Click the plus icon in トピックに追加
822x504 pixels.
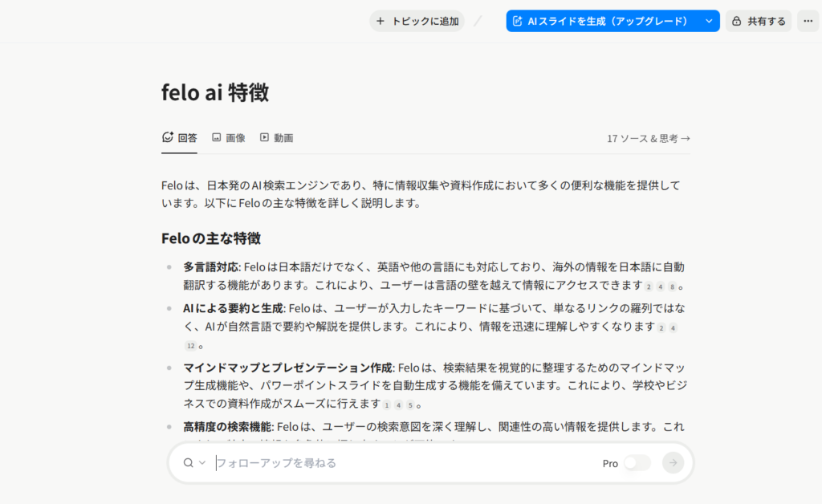point(380,22)
